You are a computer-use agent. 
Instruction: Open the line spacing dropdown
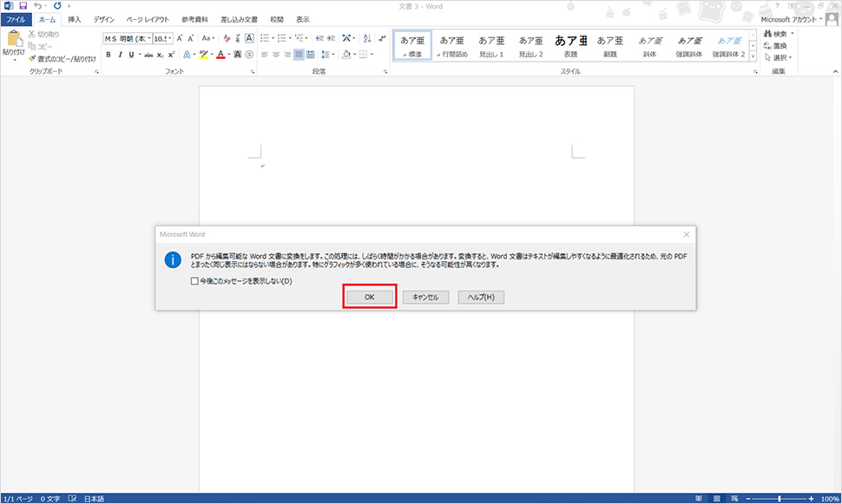coord(327,55)
